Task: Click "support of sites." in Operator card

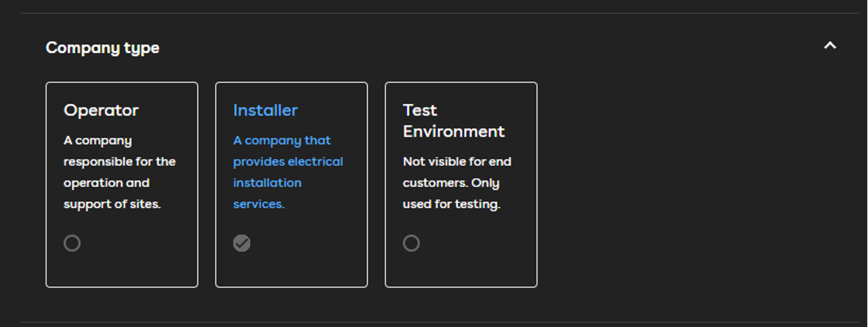Action: coord(112,204)
